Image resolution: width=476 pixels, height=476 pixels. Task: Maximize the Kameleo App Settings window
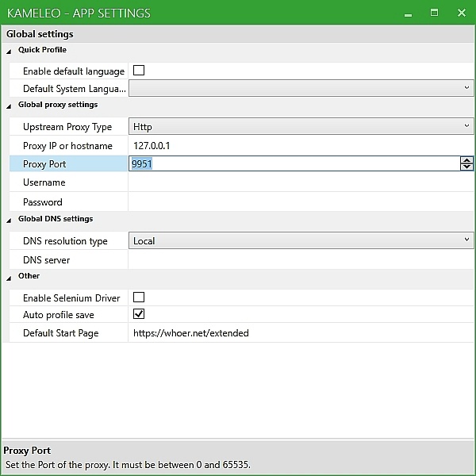[434, 13]
